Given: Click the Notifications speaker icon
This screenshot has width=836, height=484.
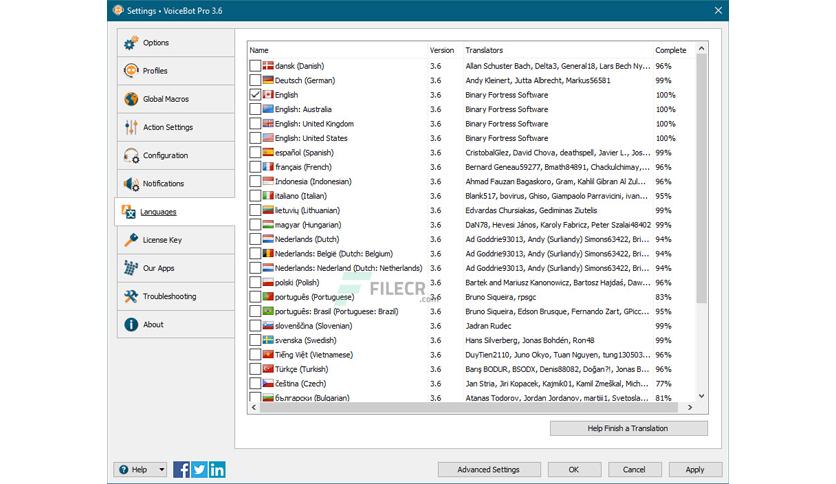Looking at the screenshot, I should point(131,183).
